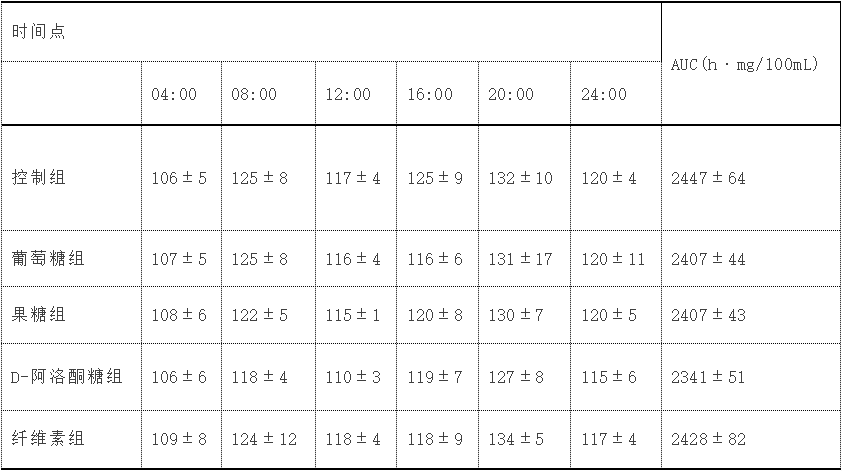The image size is (842, 471).
Task: Click the 果糖组 row label
Action: click(39, 315)
